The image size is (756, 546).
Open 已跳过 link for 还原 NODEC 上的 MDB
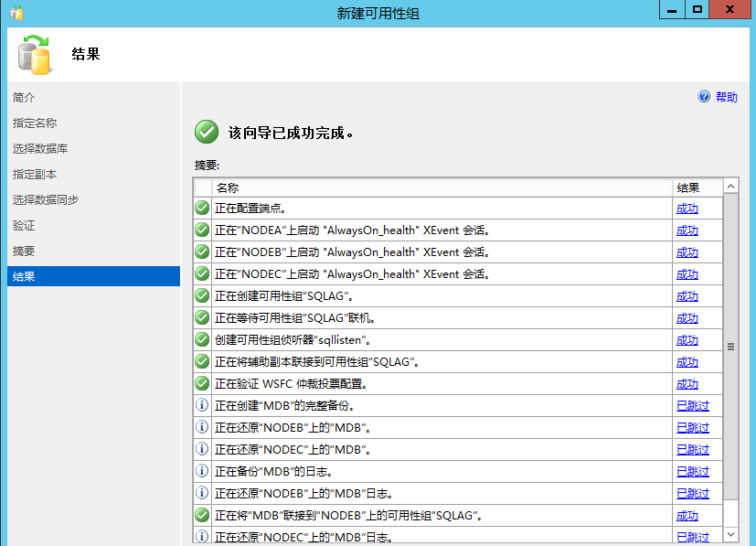tap(693, 450)
